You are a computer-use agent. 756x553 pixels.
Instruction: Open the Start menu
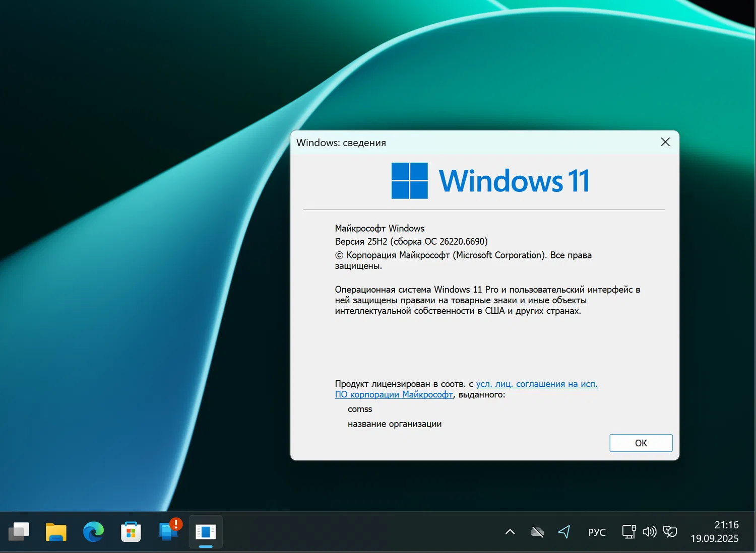point(19,531)
